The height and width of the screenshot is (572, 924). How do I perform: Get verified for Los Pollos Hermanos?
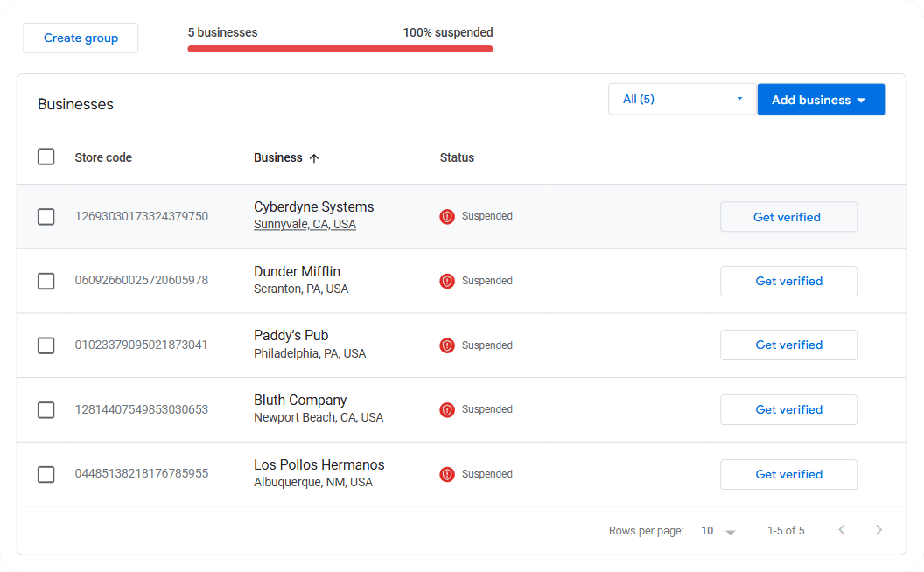pos(788,474)
